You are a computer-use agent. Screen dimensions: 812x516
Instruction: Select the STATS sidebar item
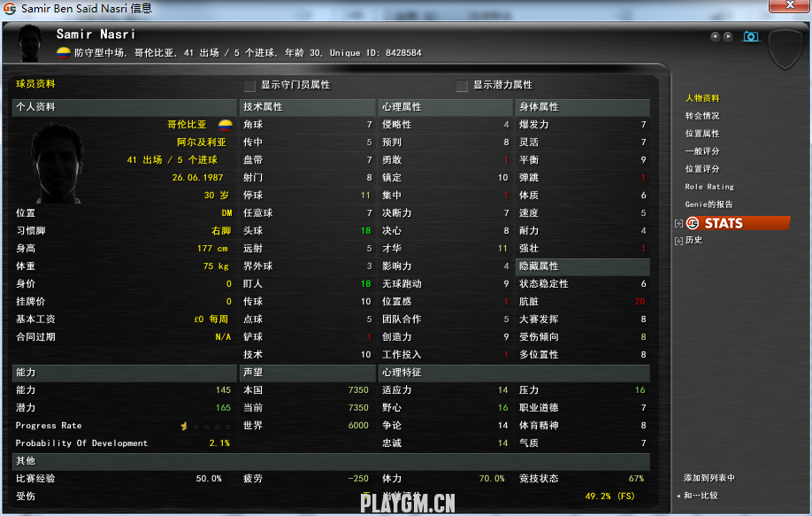(x=738, y=223)
